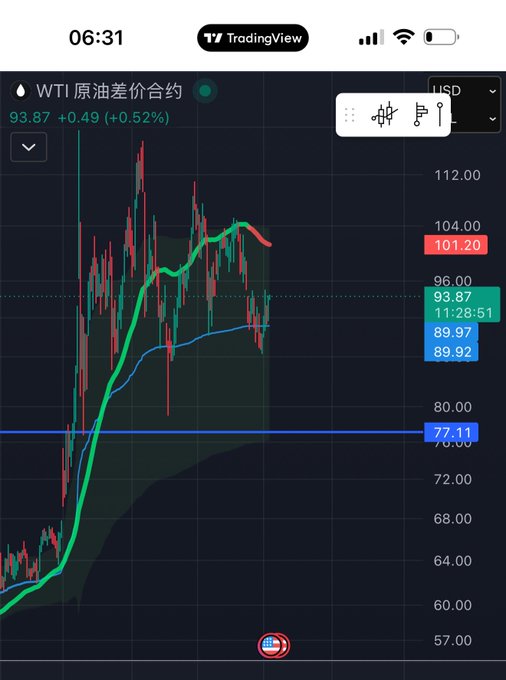Select the volume profile bars tool

pyautogui.click(x=420, y=115)
